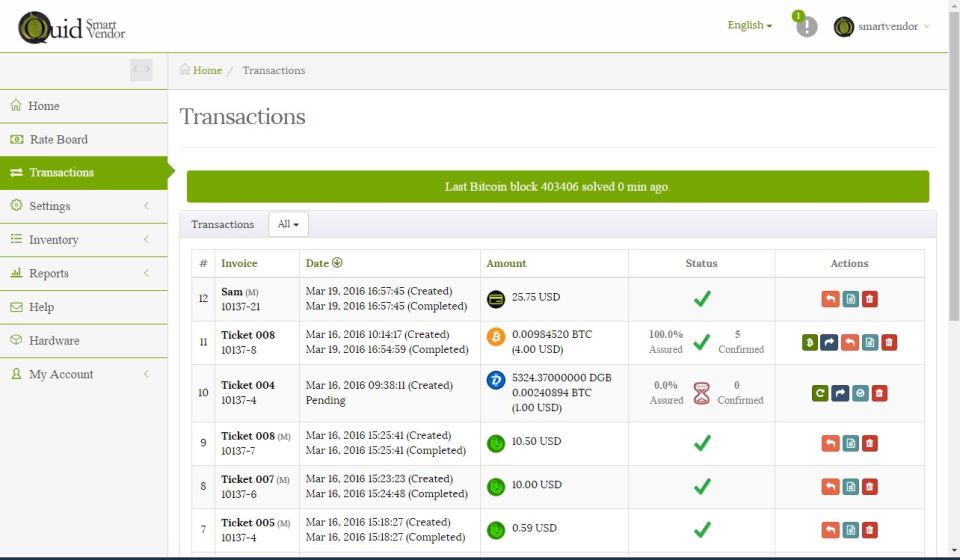The height and width of the screenshot is (560, 960).
Task: Expand the Settings sidebar submenu
Action: [x=83, y=206]
